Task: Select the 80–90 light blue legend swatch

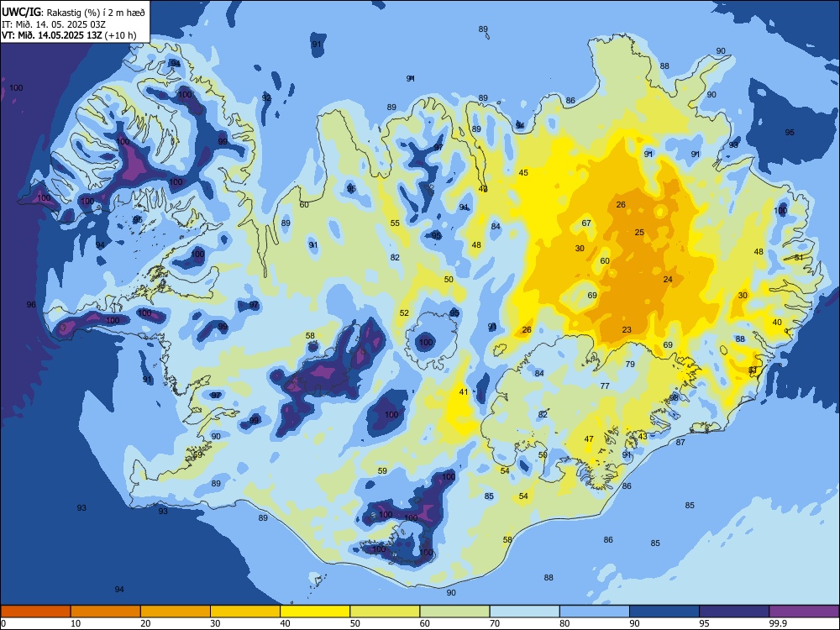Action: 595,612
